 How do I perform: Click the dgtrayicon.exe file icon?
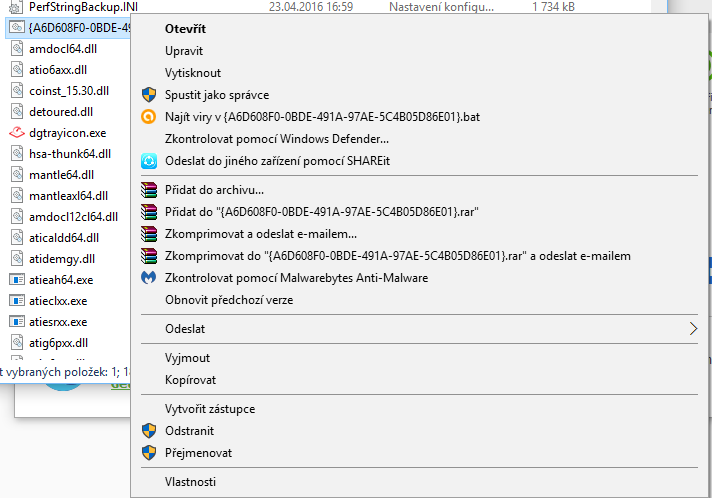tap(16, 133)
